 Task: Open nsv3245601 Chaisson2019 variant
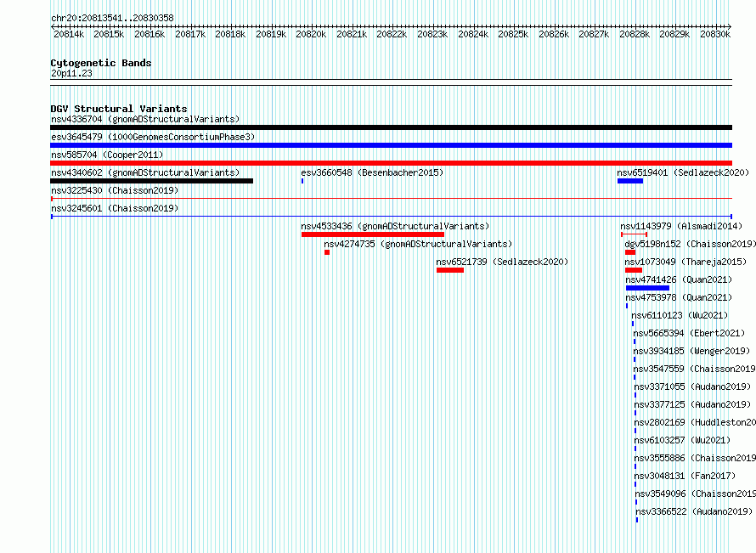point(115,208)
